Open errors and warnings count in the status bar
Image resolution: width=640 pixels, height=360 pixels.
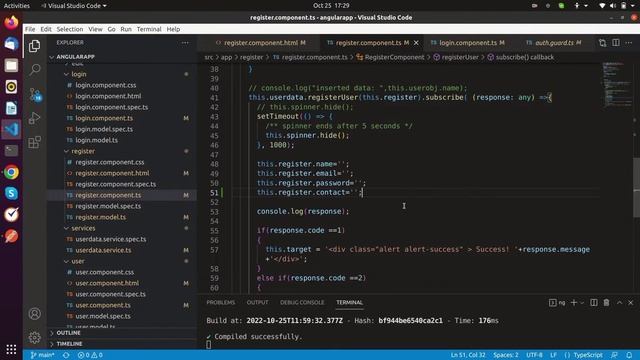pos(90,355)
